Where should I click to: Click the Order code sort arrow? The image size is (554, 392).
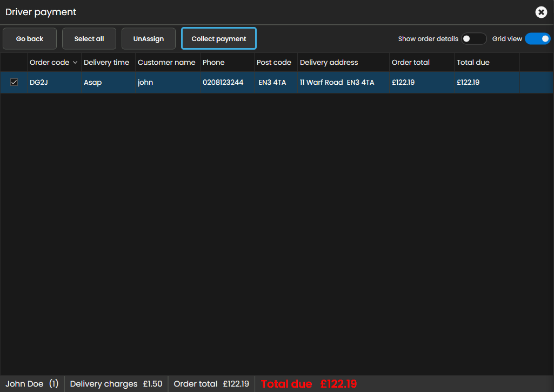click(x=75, y=63)
